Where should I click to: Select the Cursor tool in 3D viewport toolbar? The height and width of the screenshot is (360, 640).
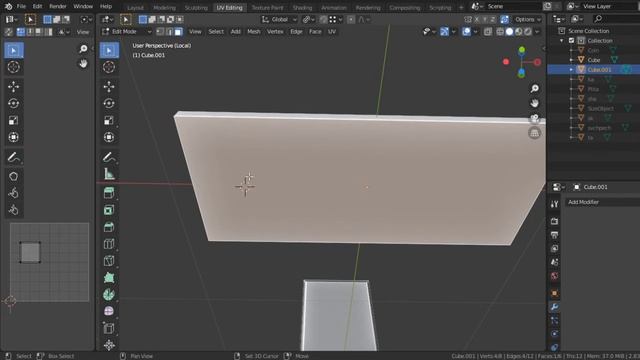pos(109,67)
